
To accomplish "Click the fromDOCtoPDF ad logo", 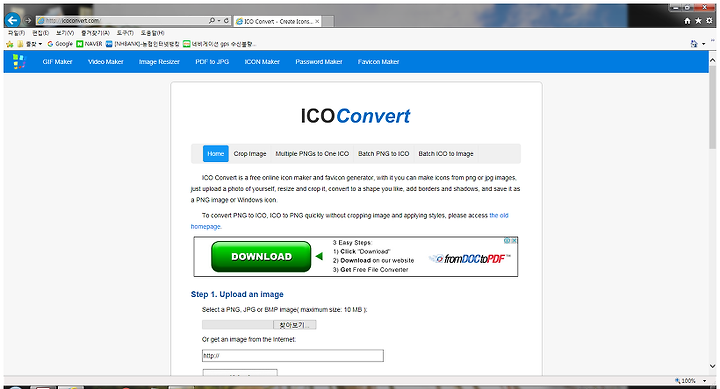I will (x=470, y=259).
